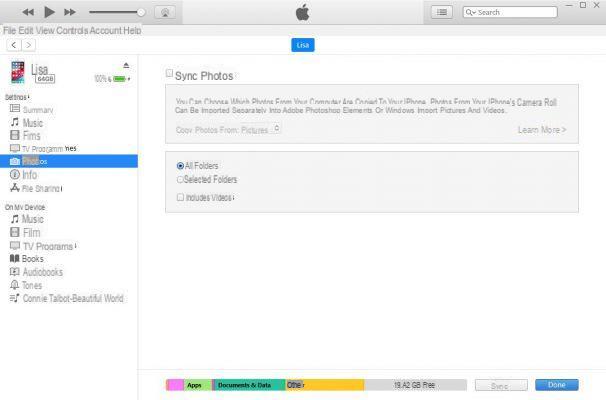The width and height of the screenshot is (606, 400).
Task: Open Music under On My Device
Action: [x=27, y=219]
